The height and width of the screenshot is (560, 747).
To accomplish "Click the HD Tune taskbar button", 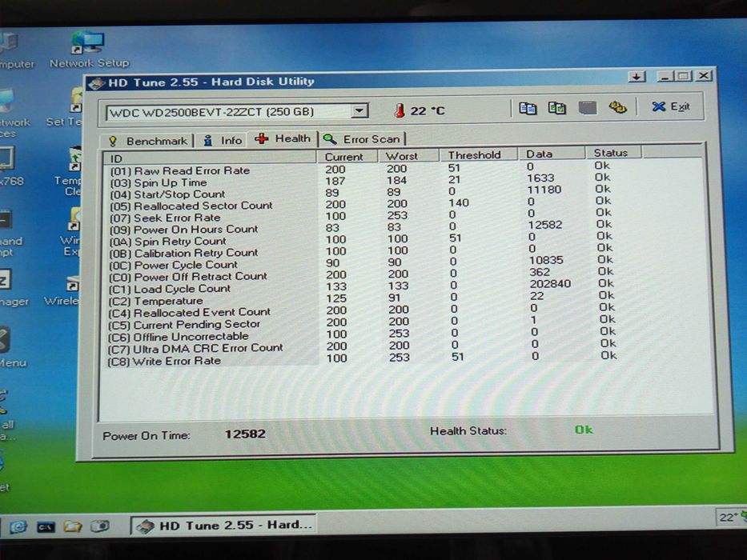I will click(223, 526).
